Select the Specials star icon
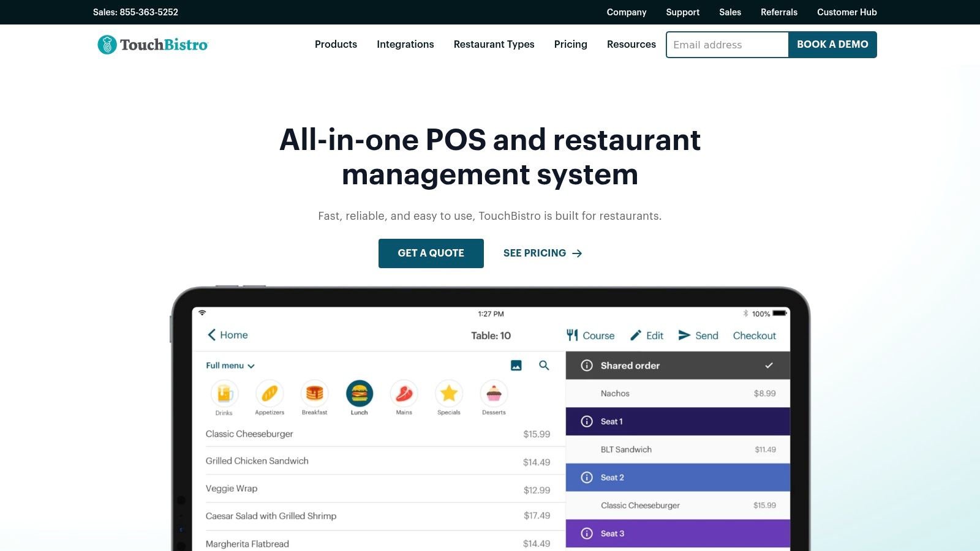Image resolution: width=980 pixels, height=551 pixels. click(x=449, y=394)
